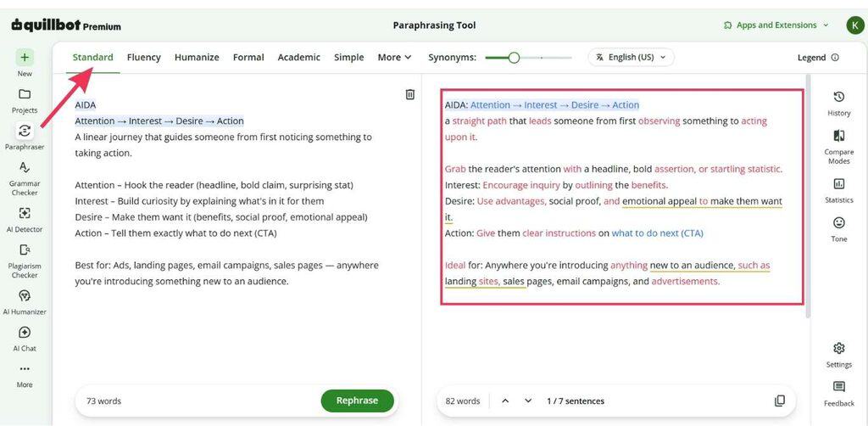Screen dimensions: 868x426
Task: Open English (US) language dropdown
Action: click(x=631, y=57)
